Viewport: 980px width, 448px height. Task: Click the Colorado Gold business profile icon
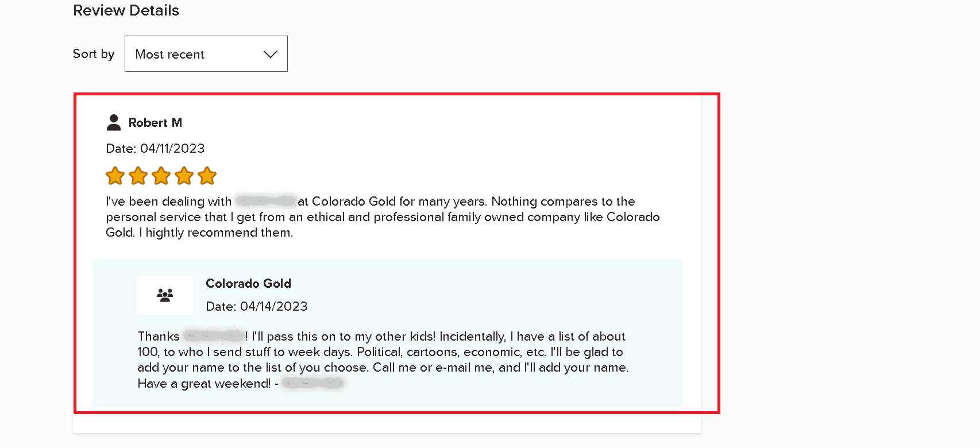[x=165, y=295]
